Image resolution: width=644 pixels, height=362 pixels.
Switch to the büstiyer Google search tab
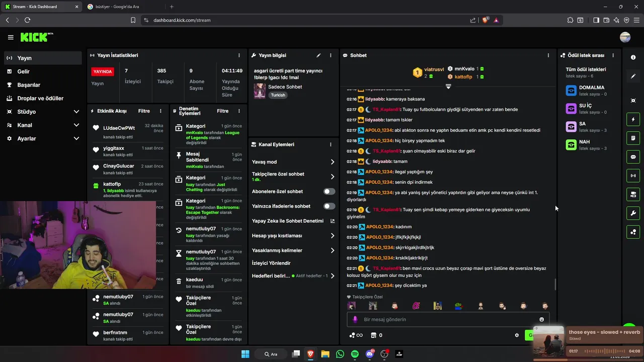coord(124,7)
